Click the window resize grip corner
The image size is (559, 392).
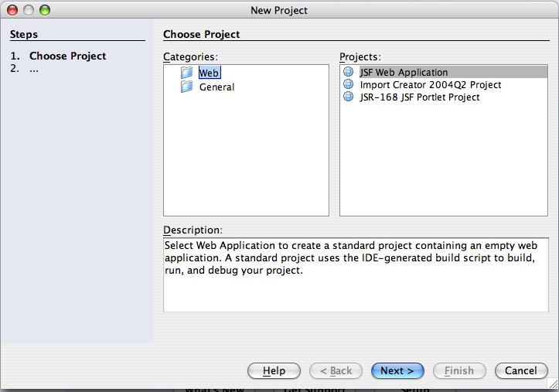(553, 383)
